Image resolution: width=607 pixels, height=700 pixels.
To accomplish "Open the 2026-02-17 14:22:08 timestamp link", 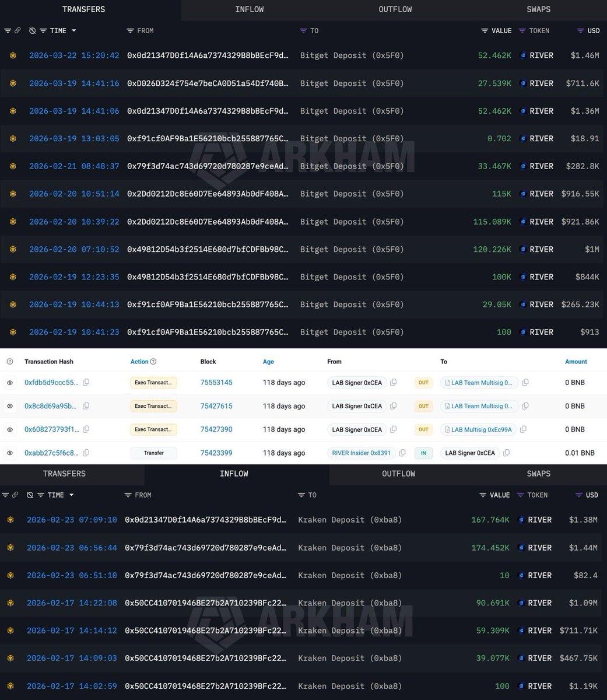I will 72,603.
